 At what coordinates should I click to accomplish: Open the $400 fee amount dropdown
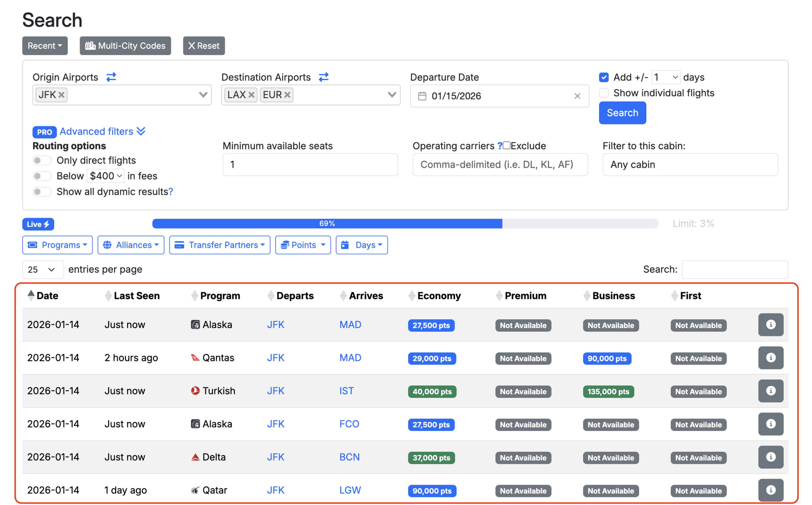coord(106,176)
